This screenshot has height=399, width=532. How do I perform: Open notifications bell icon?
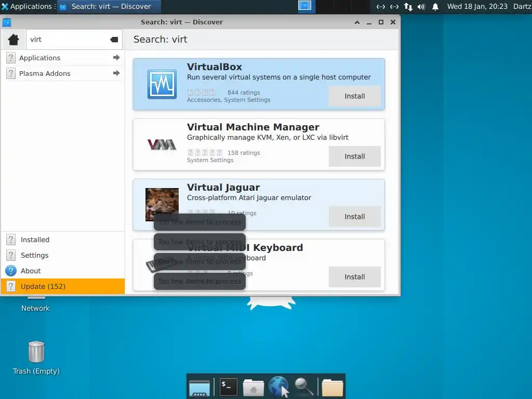(435, 6)
